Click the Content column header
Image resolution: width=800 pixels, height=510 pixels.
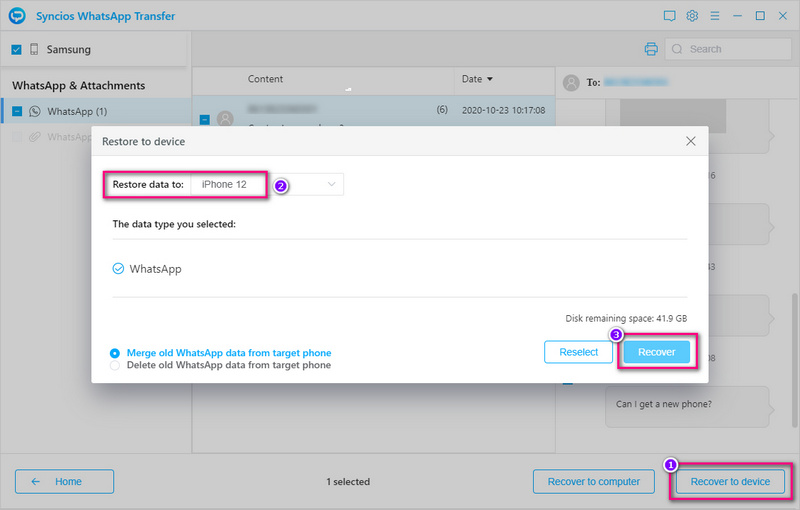265,79
